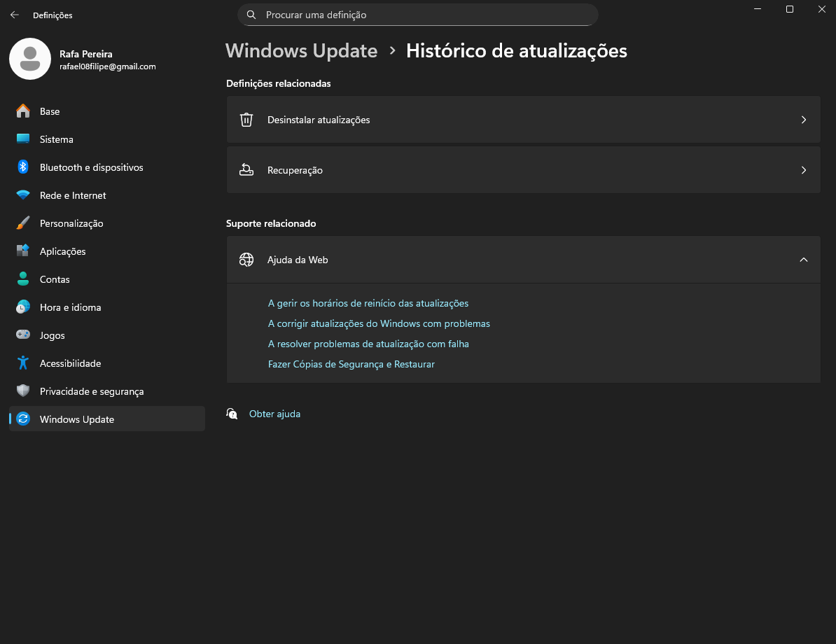836x644 pixels.
Task: Open Rede e Internet settings
Action: 107,195
